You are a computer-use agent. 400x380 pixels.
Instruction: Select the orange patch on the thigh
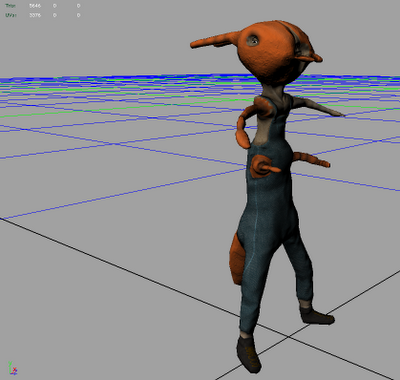click(x=237, y=259)
